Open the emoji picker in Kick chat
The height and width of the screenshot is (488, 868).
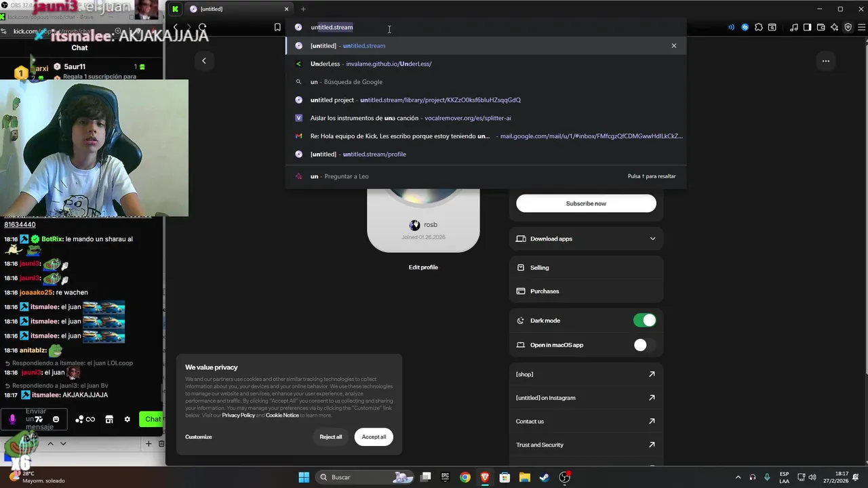[x=56, y=420]
